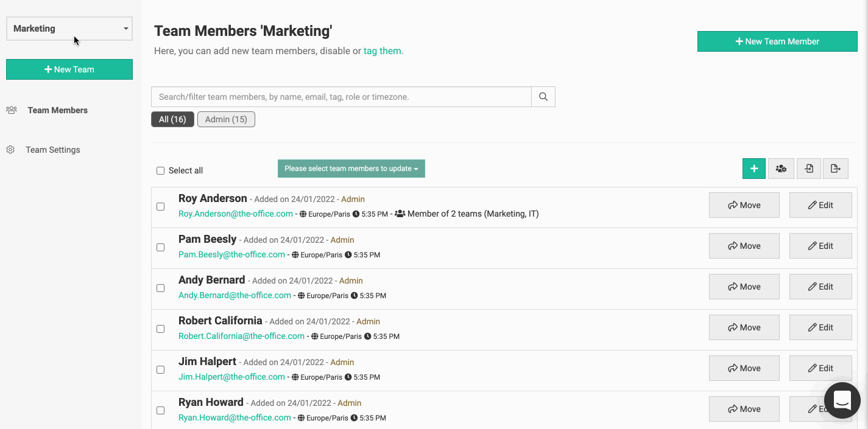This screenshot has width=868, height=429.
Task: Follow the 'tag them' link
Action: [x=382, y=51]
